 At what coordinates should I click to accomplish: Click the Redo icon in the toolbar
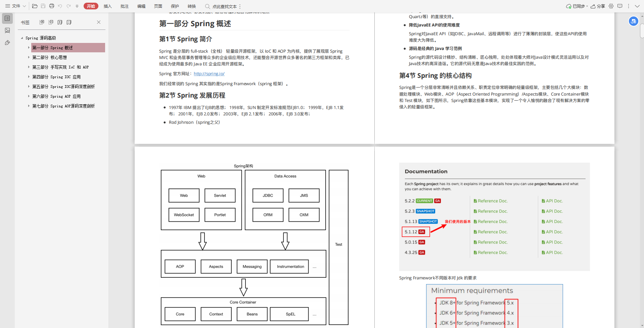(x=68, y=6)
